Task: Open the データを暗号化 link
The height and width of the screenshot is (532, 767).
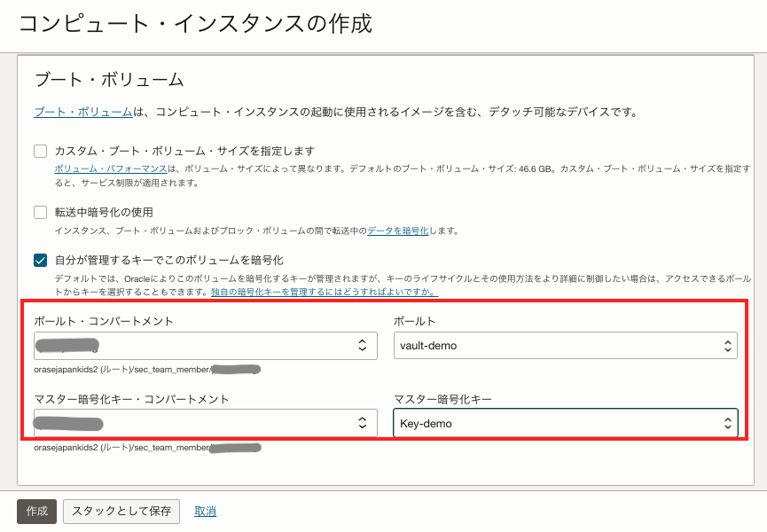Action: (397, 231)
